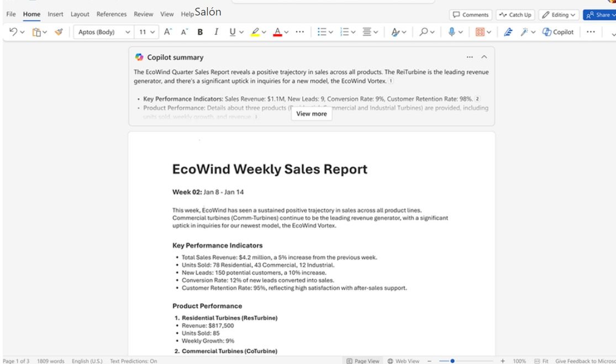The height and width of the screenshot is (364, 616).
Task: Toggle bold formatting
Action: pyautogui.click(x=201, y=32)
